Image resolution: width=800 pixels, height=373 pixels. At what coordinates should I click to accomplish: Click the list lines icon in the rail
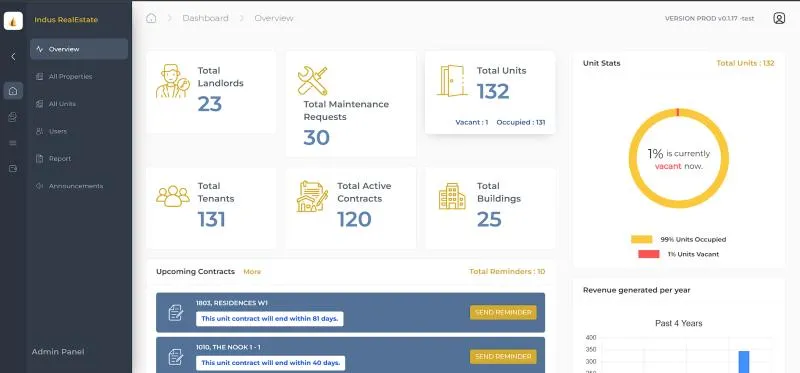(x=13, y=143)
